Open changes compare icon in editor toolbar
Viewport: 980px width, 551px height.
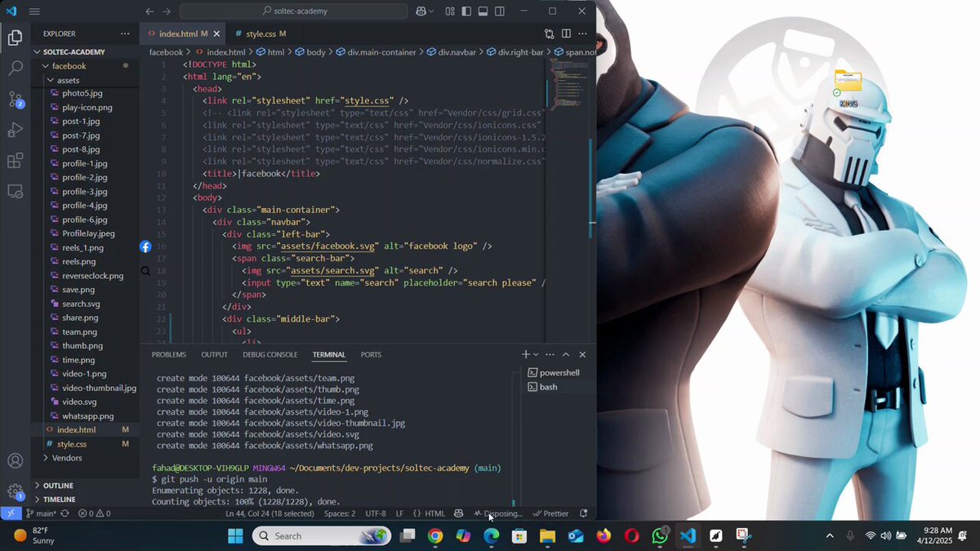click(550, 33)
